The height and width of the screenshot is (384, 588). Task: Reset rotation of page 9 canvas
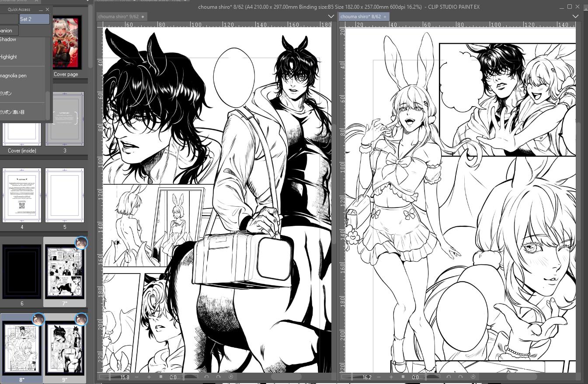[231, 377]
